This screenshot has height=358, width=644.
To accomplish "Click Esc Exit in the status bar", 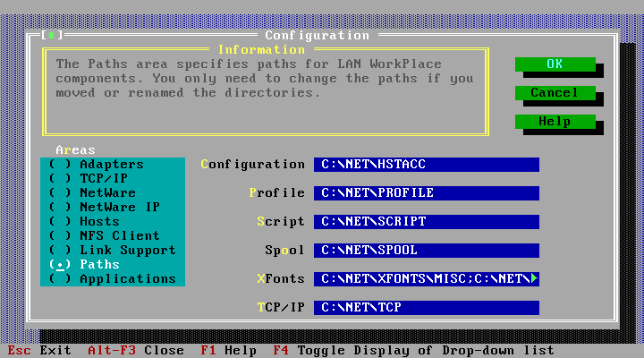I will click(x=39, y=351).
